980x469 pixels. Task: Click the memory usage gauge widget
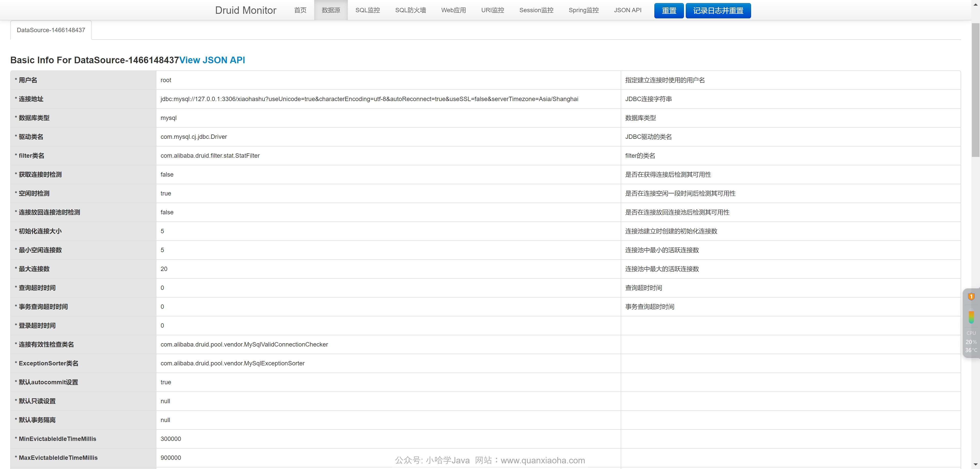[971, 317]
